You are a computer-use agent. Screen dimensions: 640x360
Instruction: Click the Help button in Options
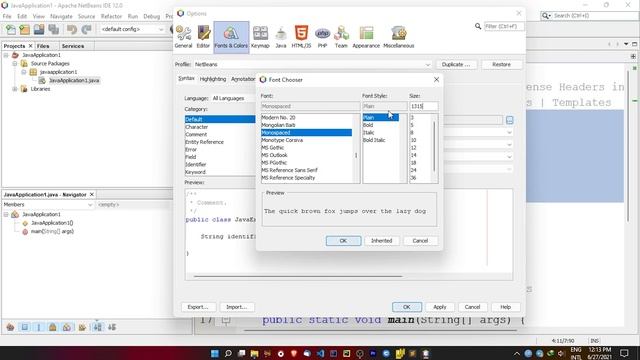pos(505,307)
